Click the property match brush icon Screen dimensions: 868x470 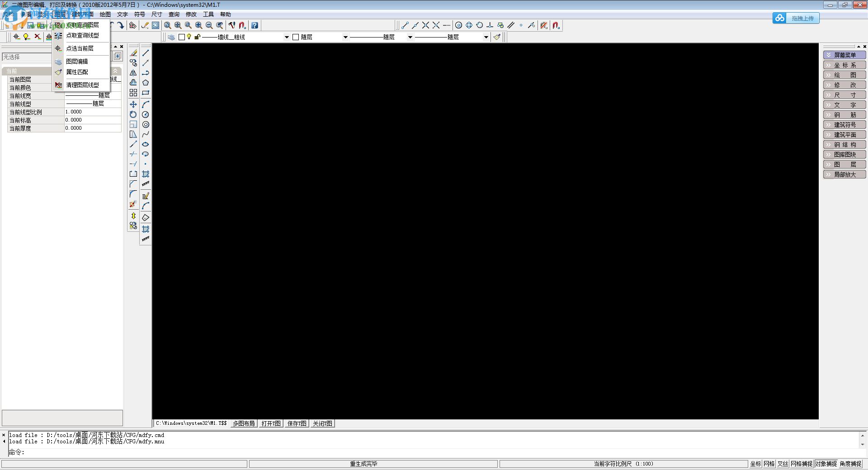tap(497, 37)
